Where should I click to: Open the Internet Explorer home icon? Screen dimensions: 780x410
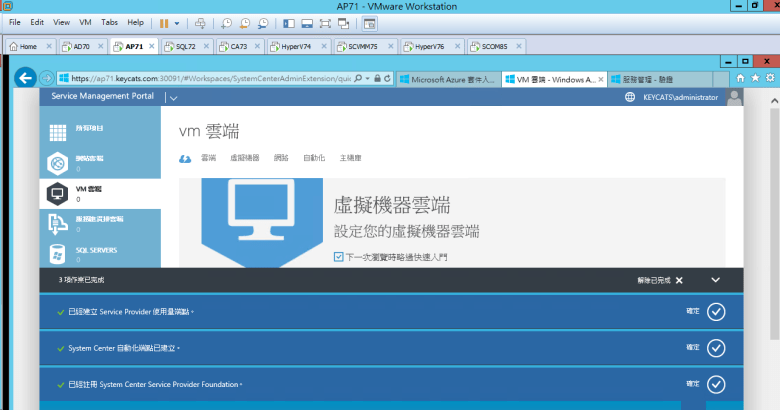(x=740, y=78)
